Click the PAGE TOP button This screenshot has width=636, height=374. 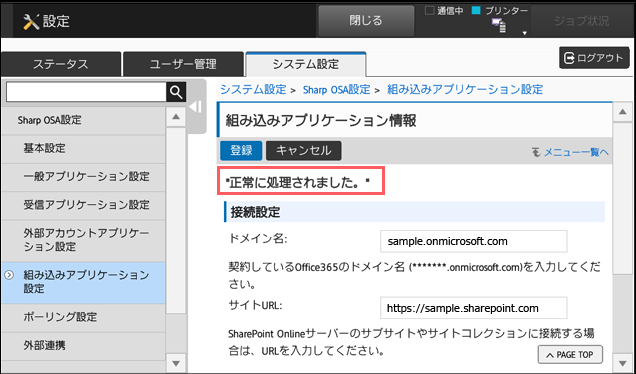pyautogui.click(x=570, y=355)
